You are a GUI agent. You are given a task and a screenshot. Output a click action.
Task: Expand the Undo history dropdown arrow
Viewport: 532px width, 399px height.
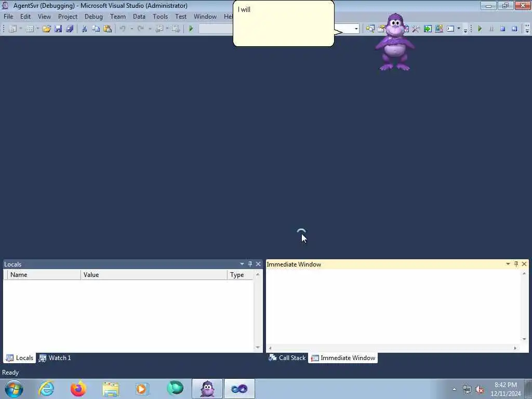pyautogui.click(x=131, y=29)
